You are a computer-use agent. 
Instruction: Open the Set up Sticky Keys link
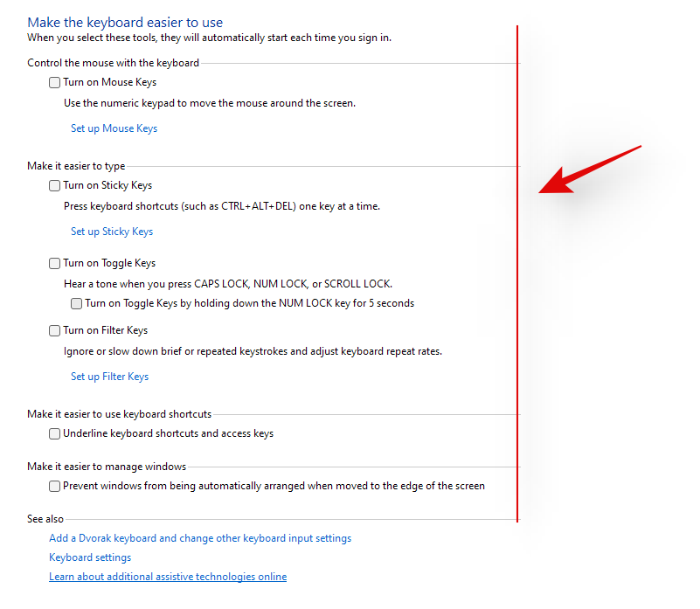(112, 232)
